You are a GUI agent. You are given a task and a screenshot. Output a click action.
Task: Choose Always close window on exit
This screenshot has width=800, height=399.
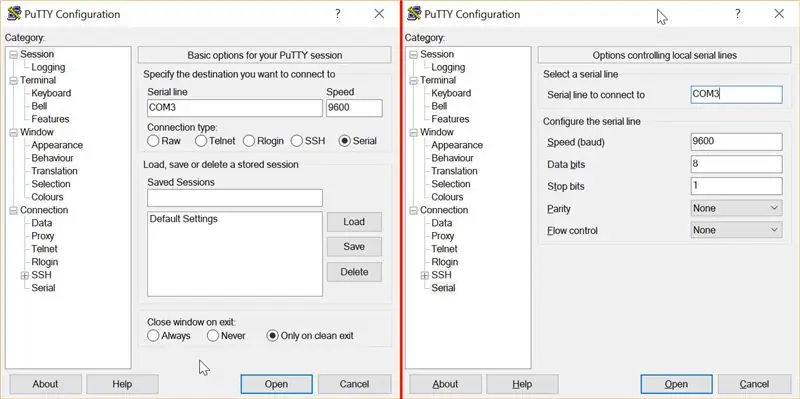(153, 336)
